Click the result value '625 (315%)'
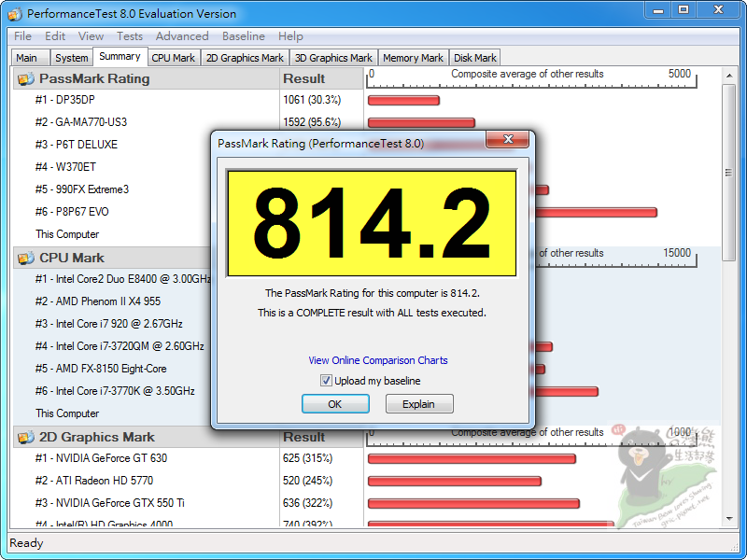747x560 pixels. [x=307, y=458]
